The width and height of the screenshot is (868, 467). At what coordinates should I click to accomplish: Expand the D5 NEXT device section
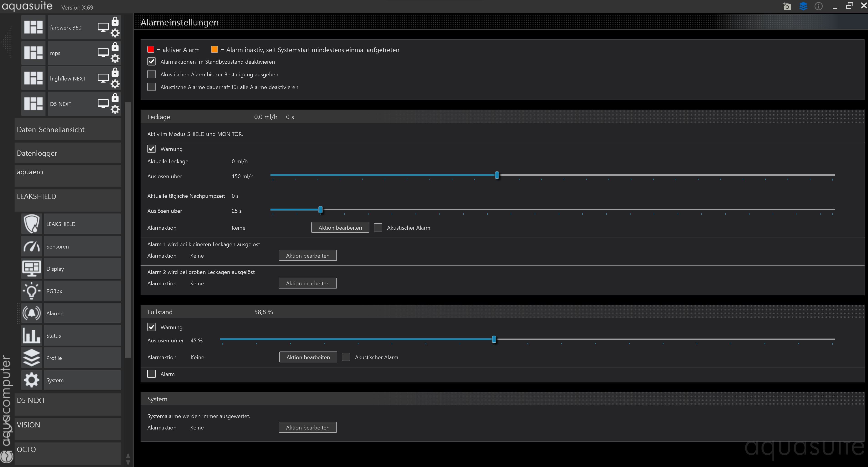pyautogui.click(x=68, y=404)
